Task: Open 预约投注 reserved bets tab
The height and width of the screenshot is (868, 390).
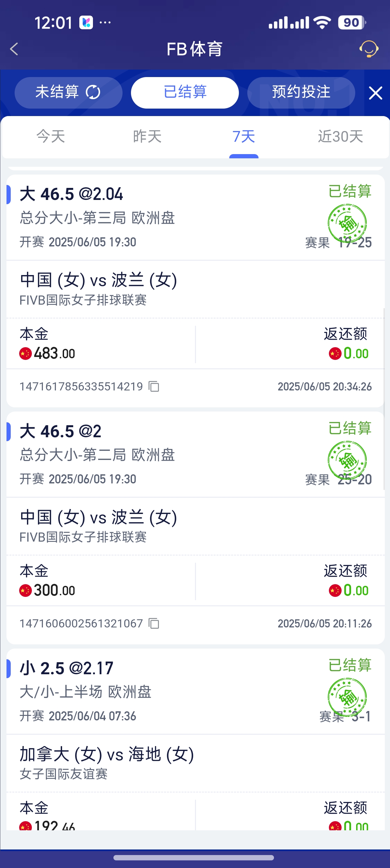Action: pyautogui.click(x=301, y=93)
